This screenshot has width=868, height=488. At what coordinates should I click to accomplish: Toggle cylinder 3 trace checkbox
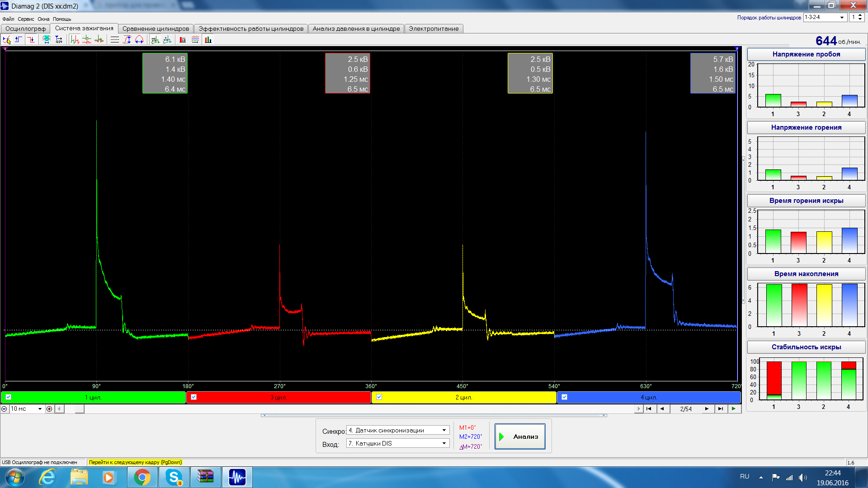click(x=193, y=397)
